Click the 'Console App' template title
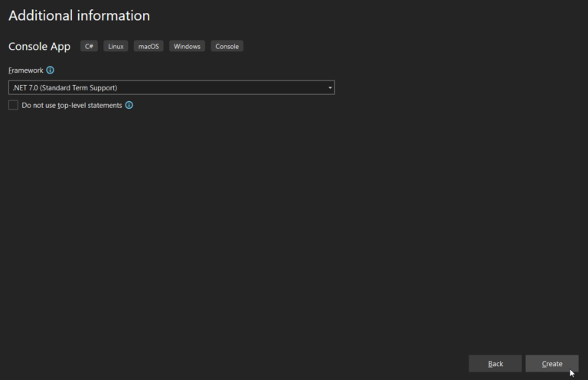 (x=39, y=47)
